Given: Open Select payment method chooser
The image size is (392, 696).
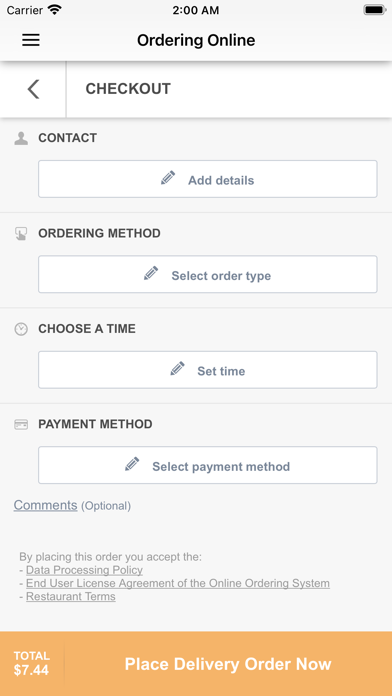Looking at the screenshot, I should coord(208,465).
